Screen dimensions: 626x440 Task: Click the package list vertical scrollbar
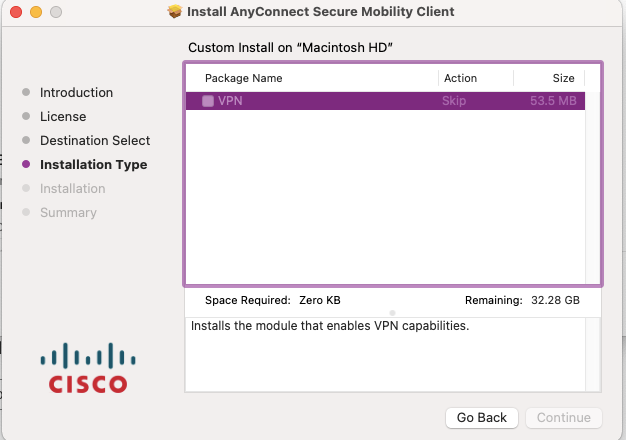[592, 188]
